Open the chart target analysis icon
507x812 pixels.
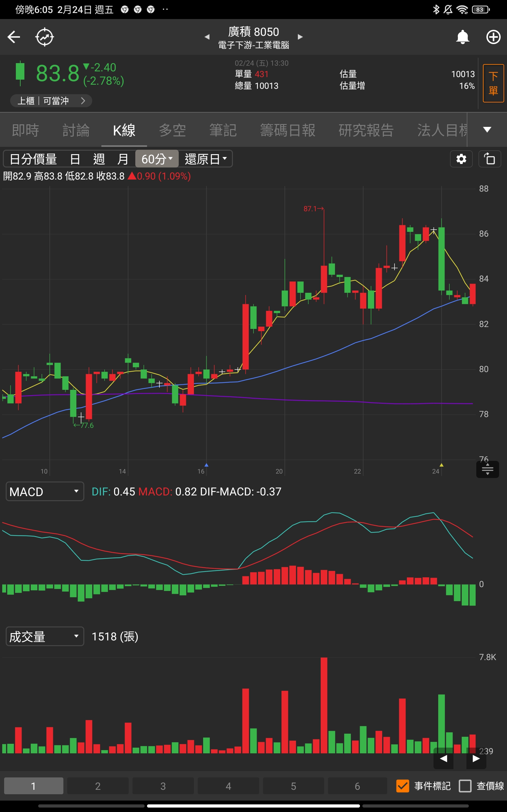(x=45, y=37)
